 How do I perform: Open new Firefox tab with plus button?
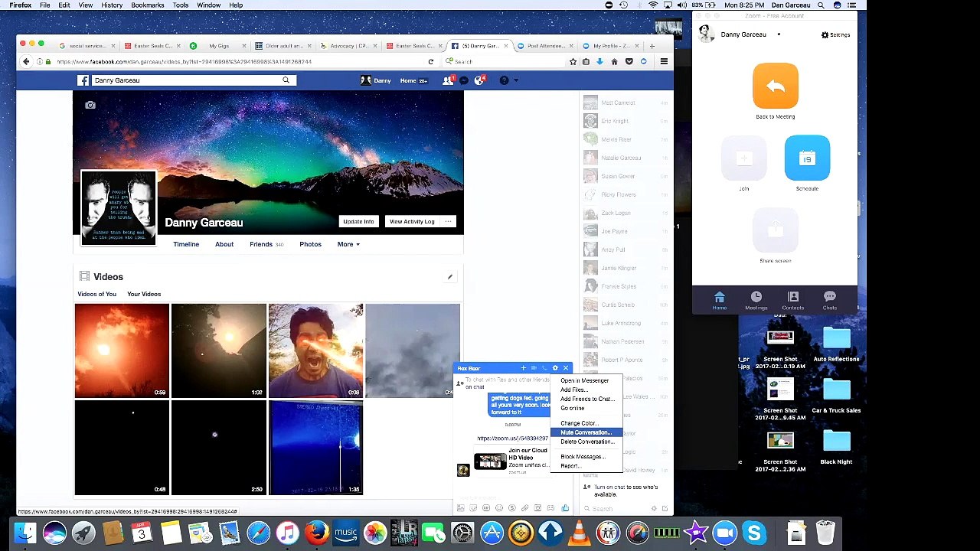tap(652, 46)
